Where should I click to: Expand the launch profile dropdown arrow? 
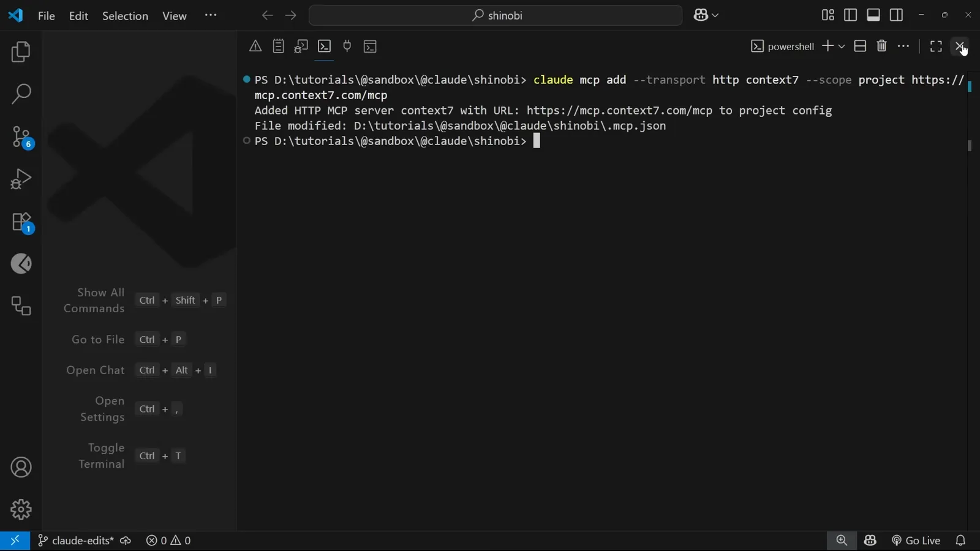[842, 47]
